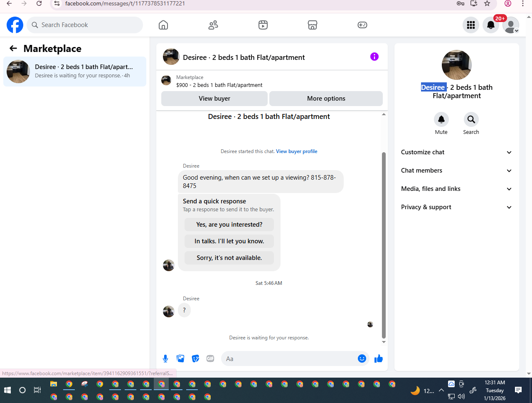Screen dimensions: 532x403
Task: Send quick response "Yes, are you interested?"
Action: [x=229, y=225]
